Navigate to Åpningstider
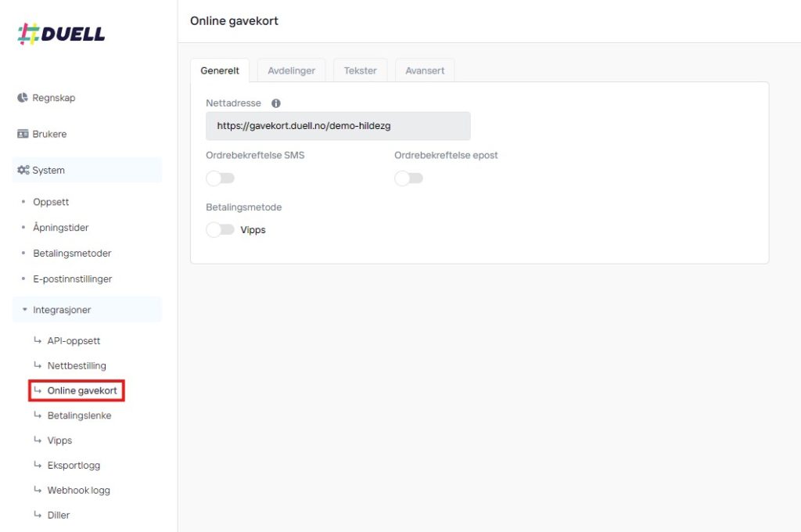801x532 pixels. click(61, 228)
